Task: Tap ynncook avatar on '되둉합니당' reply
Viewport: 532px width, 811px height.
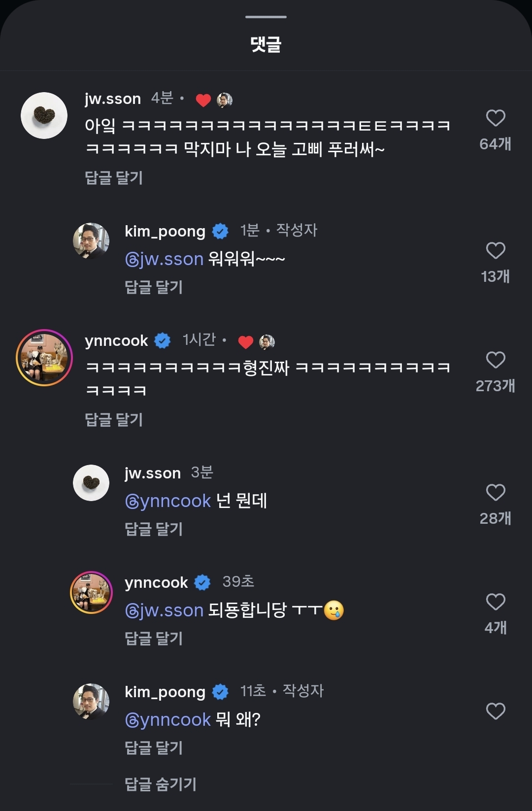Action: pos(91,592)
